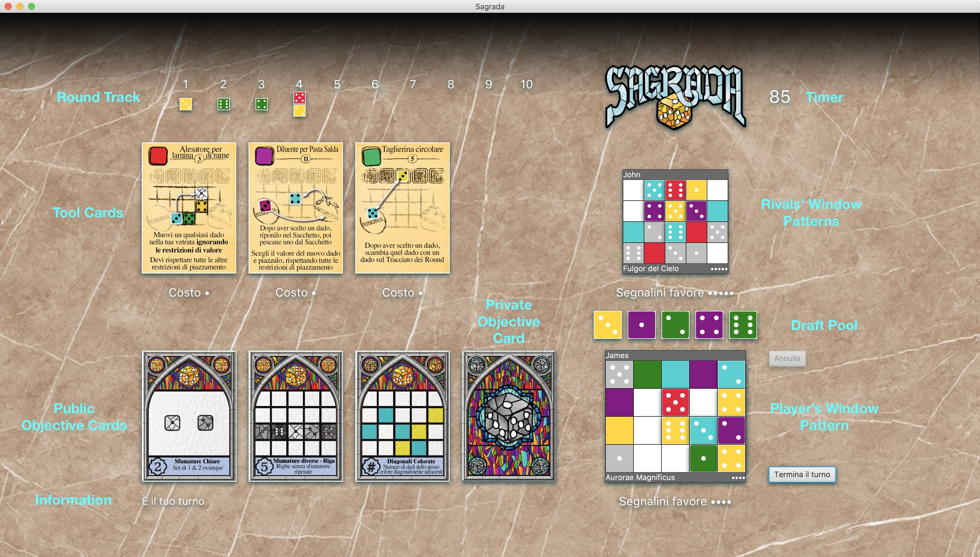View the Diagonali Colorate objective card
The width and height of the screenshot is (980, 557).
(402, 416)
